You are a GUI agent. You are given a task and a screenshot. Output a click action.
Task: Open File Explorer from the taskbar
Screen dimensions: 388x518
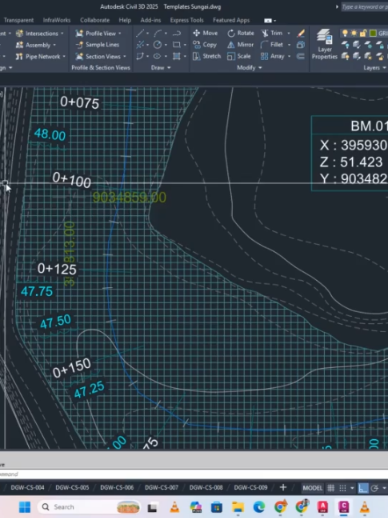coord(238,507)
